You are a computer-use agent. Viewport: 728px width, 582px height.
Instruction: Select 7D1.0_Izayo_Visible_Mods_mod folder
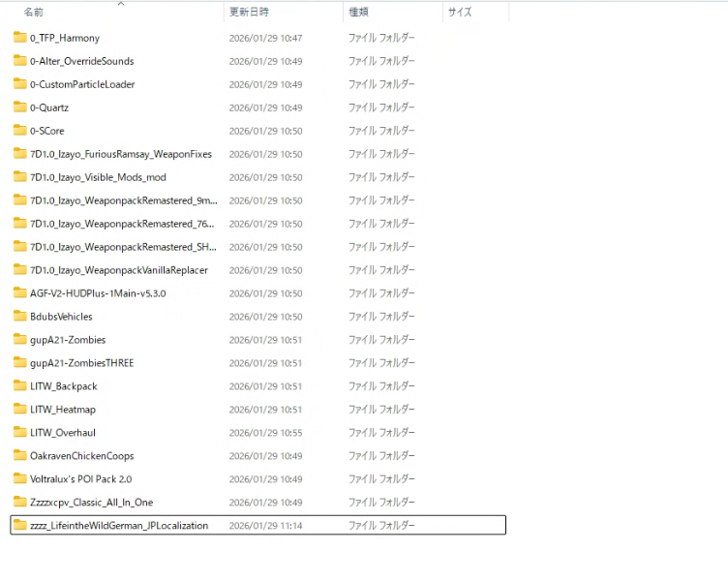98,177
